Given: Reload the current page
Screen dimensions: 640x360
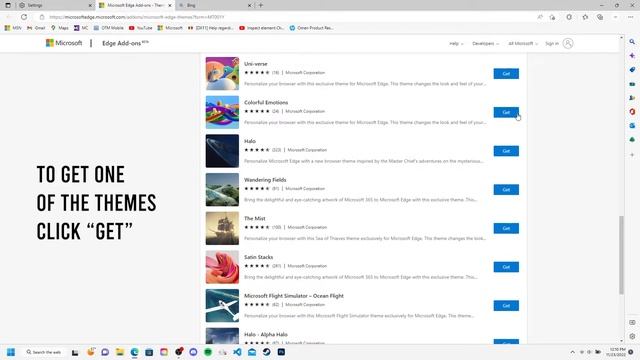Looking at the screenshot, I should (x=24, y=17).
